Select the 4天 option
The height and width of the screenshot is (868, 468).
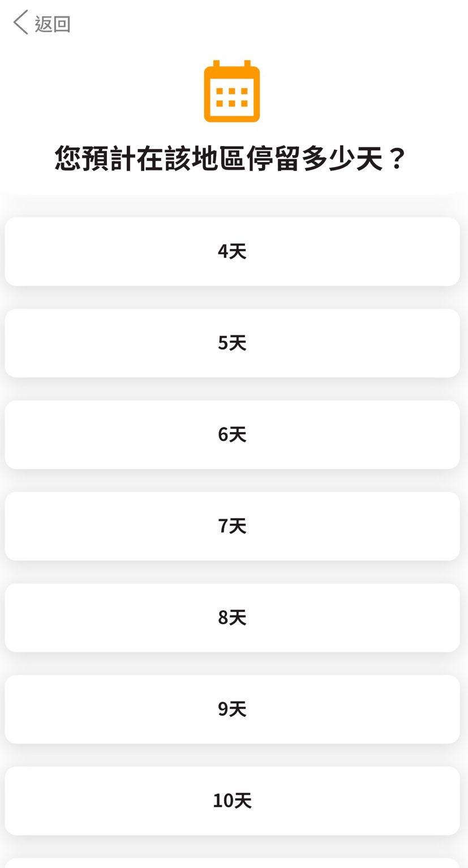click(x=232, y=251)
